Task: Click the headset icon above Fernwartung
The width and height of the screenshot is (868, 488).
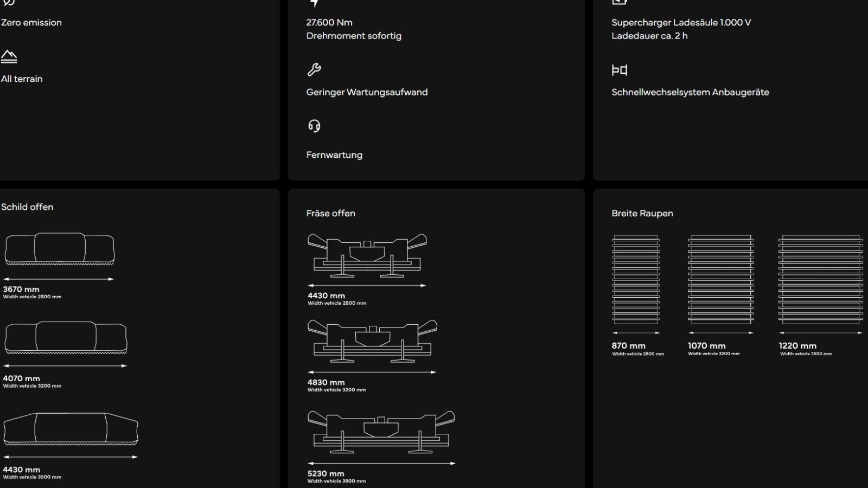Action: coord(314,126)
